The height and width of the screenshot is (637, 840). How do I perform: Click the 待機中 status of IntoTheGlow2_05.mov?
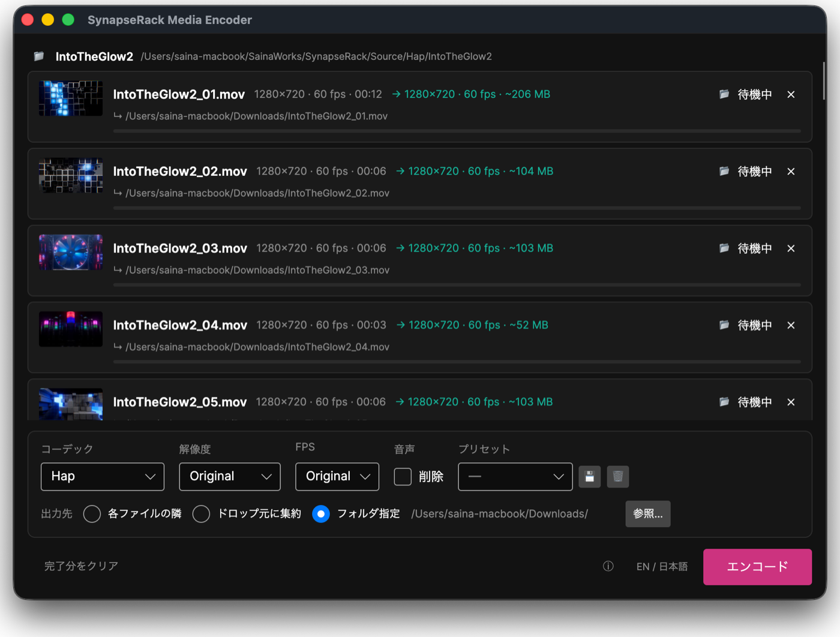tap(755, 402)
